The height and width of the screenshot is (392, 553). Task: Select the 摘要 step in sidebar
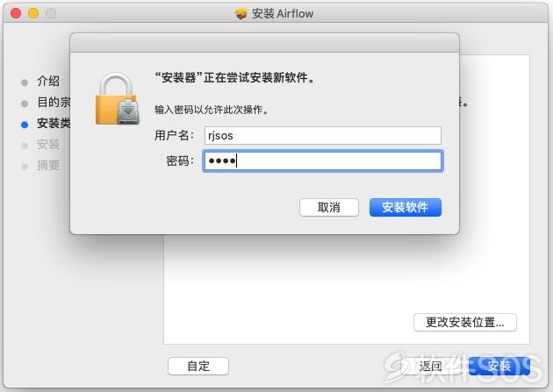pyautogui.click(x=48, y=165)
